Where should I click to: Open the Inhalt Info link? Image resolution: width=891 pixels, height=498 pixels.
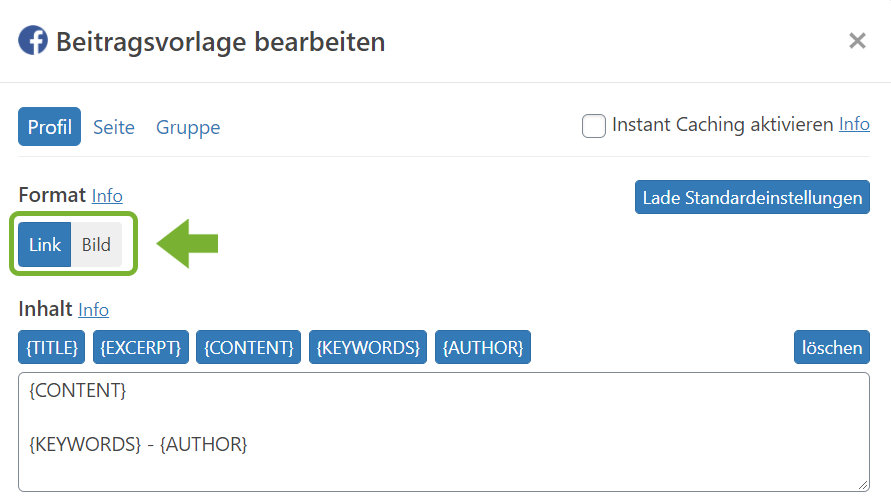coord(93,310)
